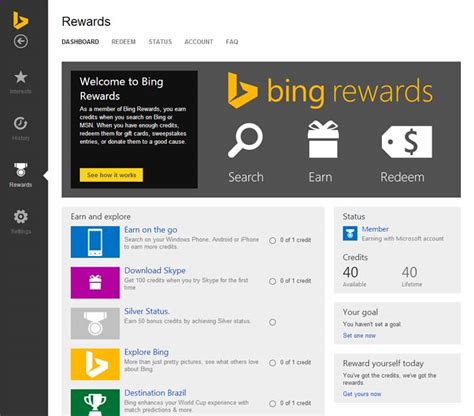Click the Set one now goal link
The height and width of the screenshot is (416, 474).
(359, 336)
